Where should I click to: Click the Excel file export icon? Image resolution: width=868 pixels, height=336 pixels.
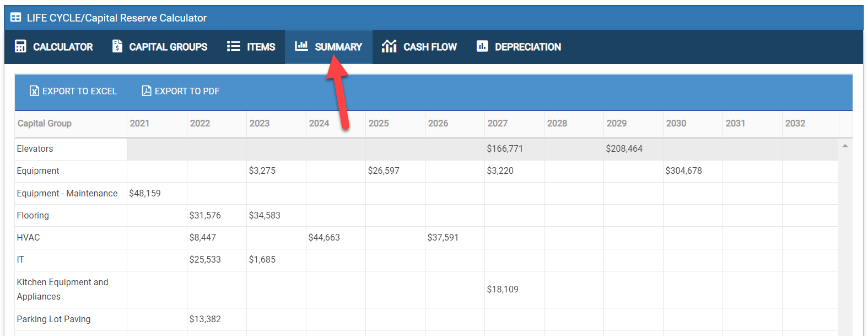click(34, 91)
